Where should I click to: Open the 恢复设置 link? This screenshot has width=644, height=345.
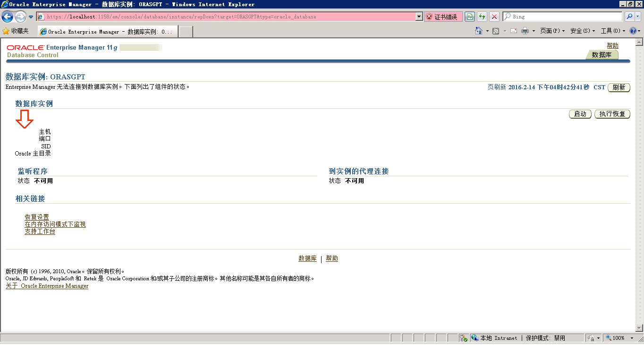[x=37, y=217]
